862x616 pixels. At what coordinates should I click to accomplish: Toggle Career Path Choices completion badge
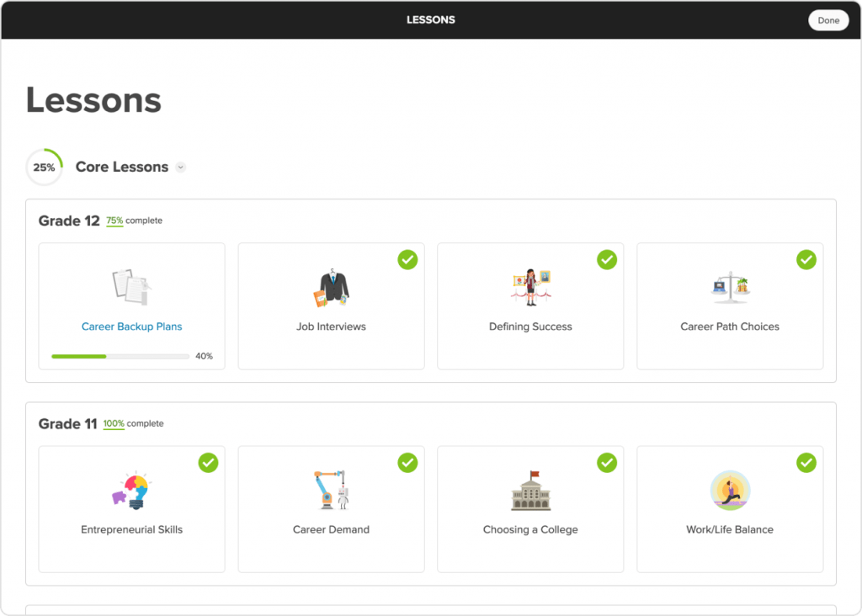[x=806, y=260]
